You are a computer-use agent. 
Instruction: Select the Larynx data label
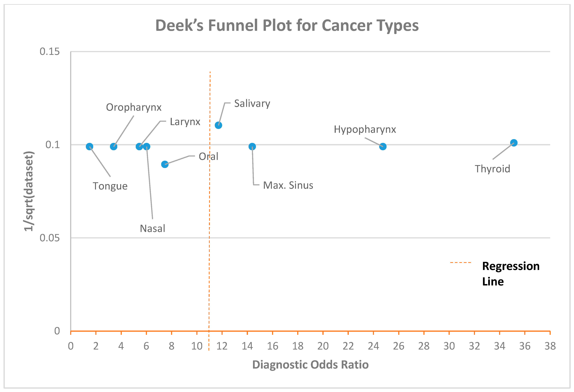coord(185,122)
